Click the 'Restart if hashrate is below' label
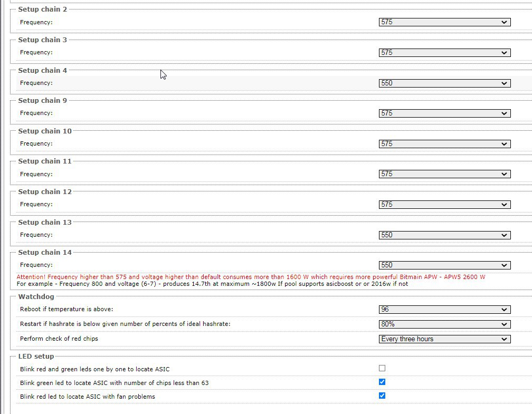Screen dimensions: 532x414 click(125, 324)
